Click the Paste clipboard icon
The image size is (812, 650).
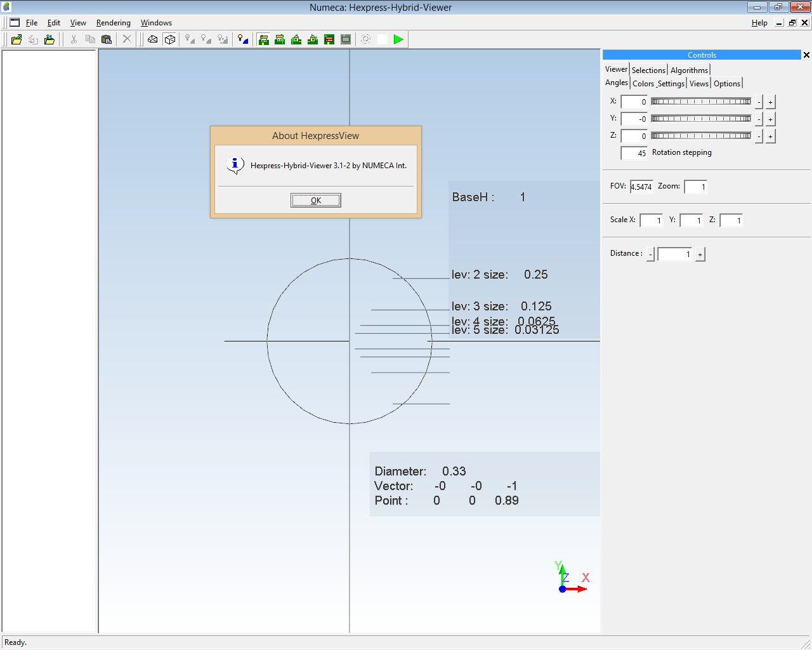107,39
